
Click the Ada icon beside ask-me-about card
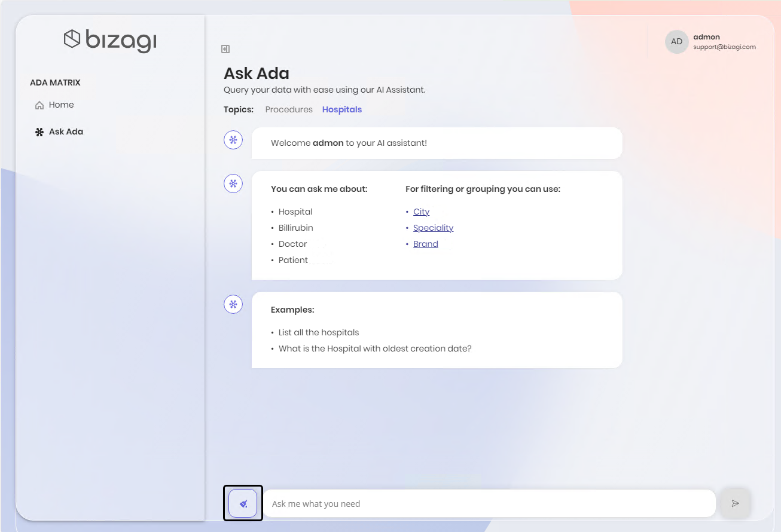pyautogui.click(x=233, y=184)
